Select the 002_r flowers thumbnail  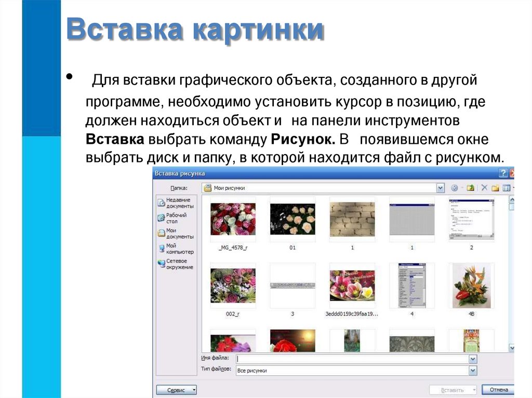tap(233, 285)
